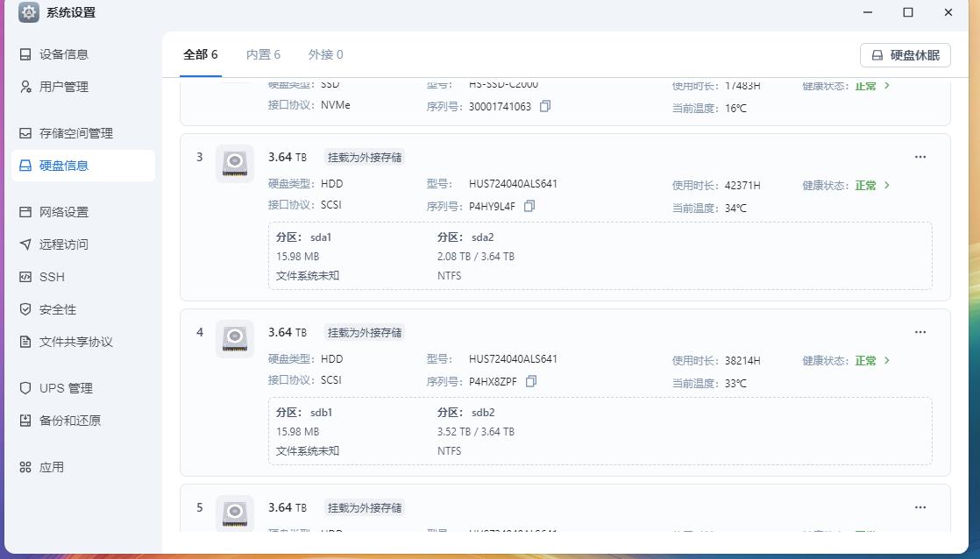Click the disk 5 hard drive icon
The image size is (980, 559).
(x=235, y=513)
